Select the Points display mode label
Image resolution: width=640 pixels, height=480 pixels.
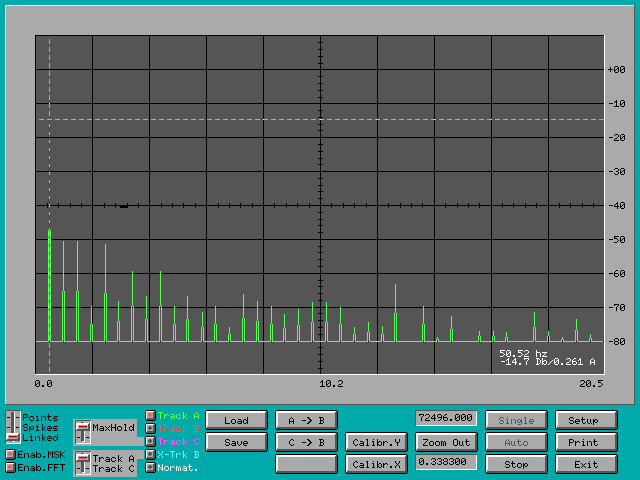point(40,418)
